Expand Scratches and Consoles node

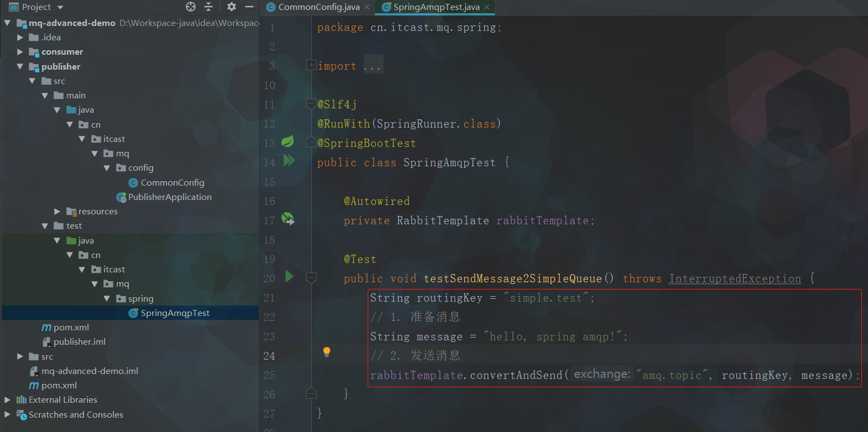(8, 414)
